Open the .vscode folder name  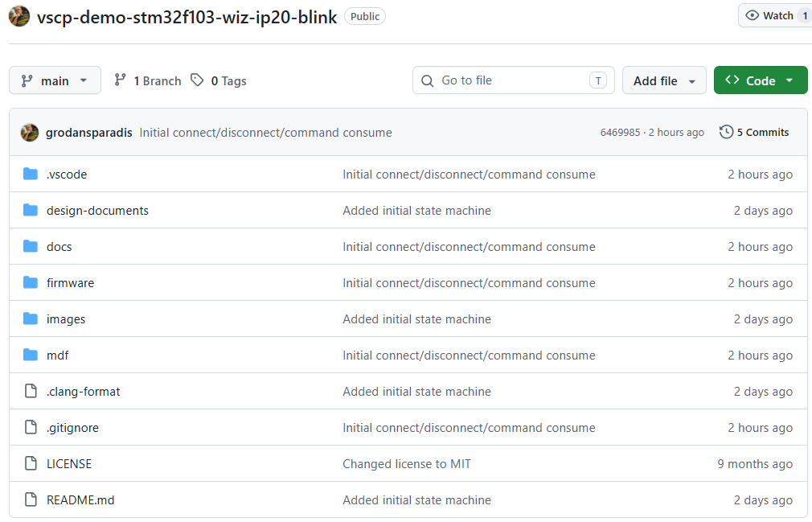coord(67,175)
